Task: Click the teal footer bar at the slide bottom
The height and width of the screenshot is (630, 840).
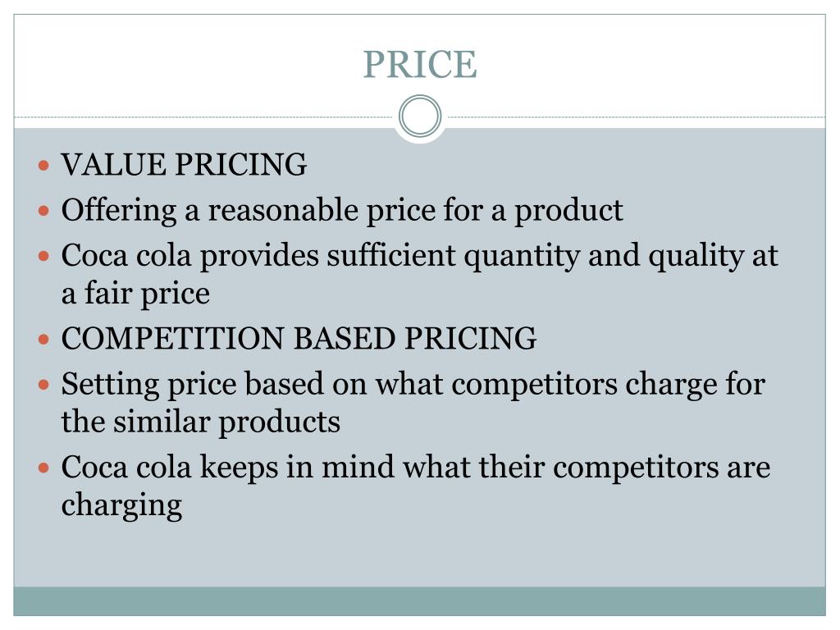Action: pos(419,601)
